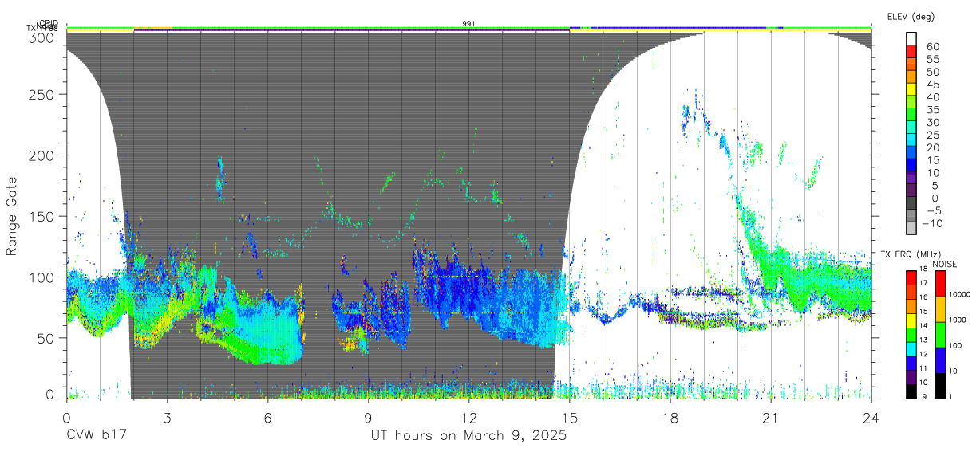Click the 'NOISE' legend title

945,263
